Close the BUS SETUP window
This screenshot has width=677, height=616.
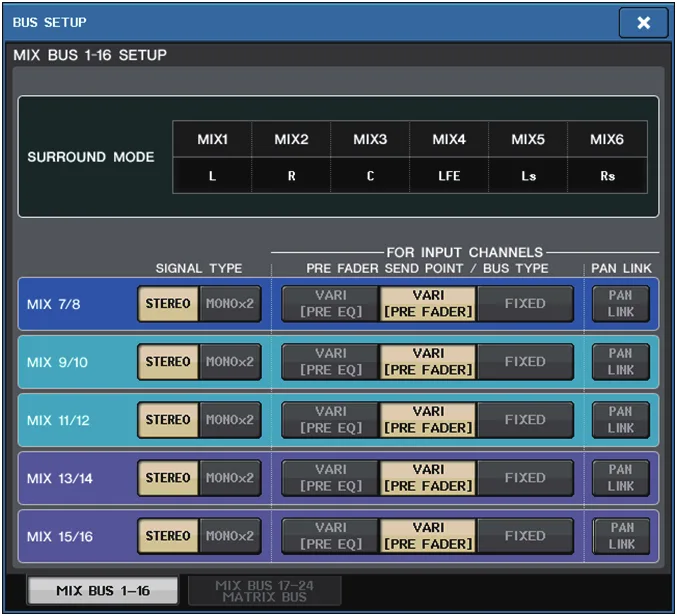643,22
